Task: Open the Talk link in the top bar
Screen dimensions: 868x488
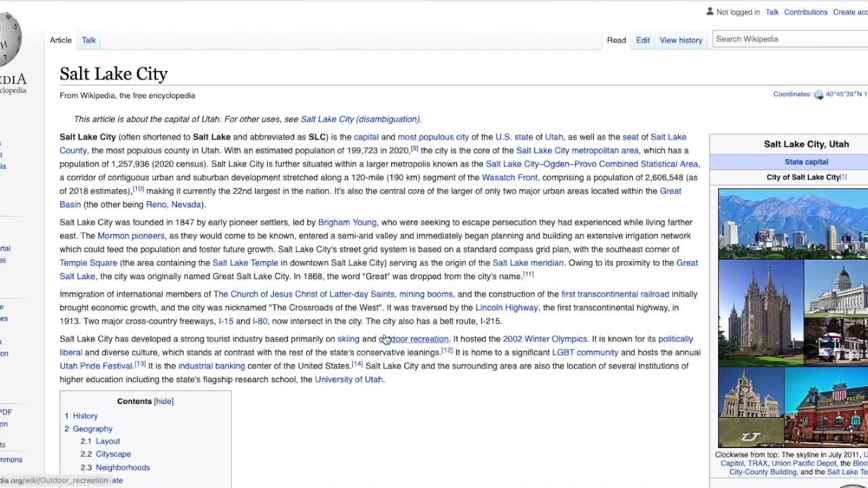Action: click(772, 12)
